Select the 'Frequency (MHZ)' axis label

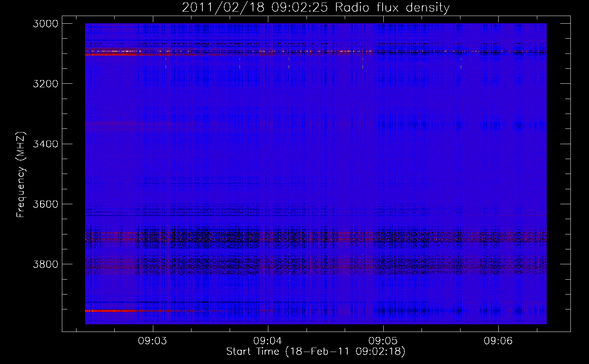(x=21, y=175)
